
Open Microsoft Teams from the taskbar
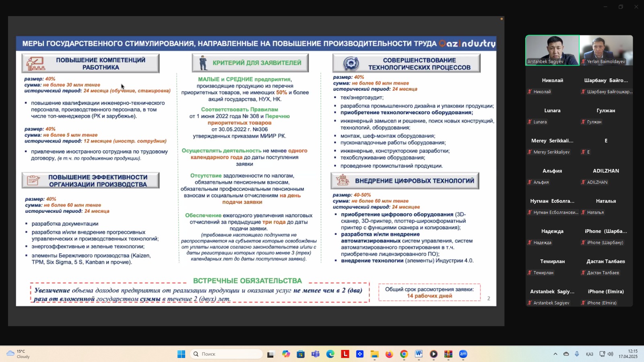pyautogui.click(x=316, y=354)
